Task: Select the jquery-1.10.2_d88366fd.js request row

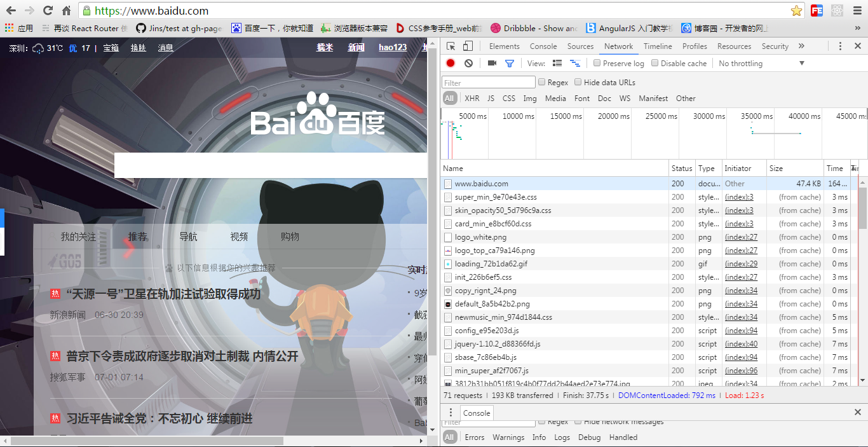Action: [650, 344]
